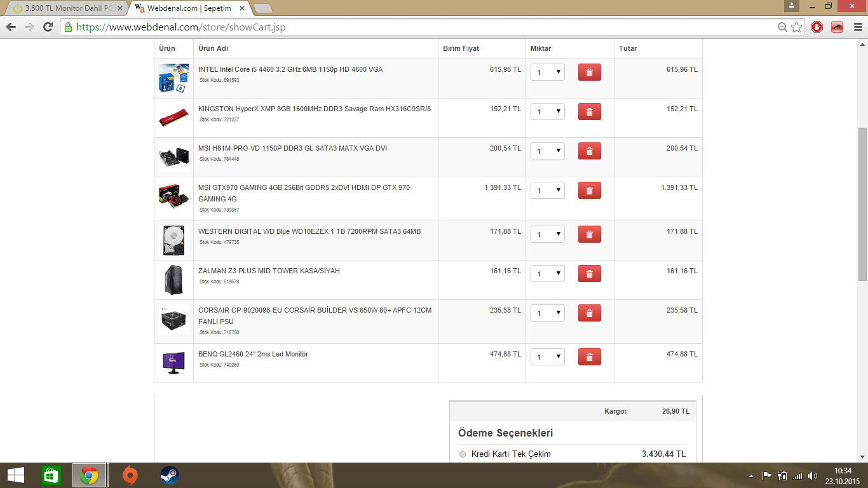Viewport: 868px width, 488px height.
Task: Open the WD Blue hard drive thumbnail
Action: click(173, 240)
